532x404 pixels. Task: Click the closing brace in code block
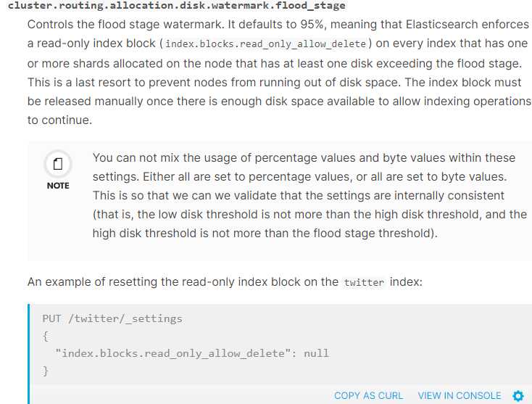46,371
